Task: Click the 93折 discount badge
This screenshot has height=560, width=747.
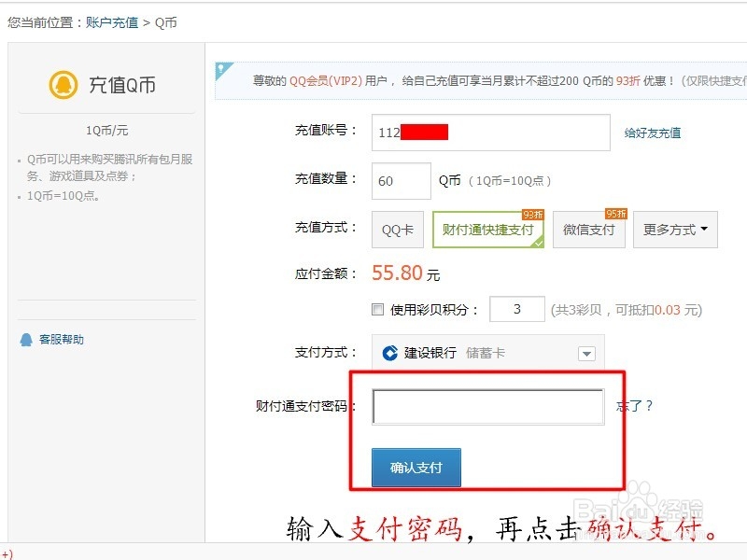Action: pyautogui.click(x=532, y=214)
